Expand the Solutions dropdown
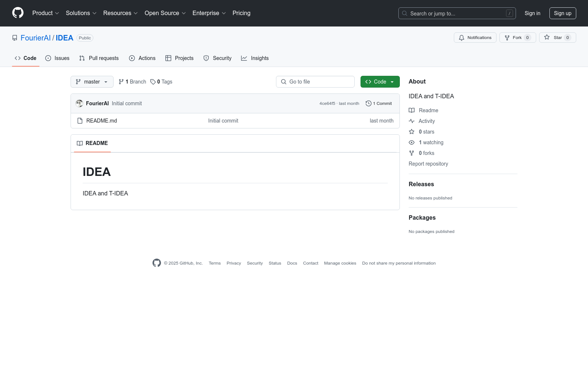The height and width of the screenshot is (368, 588). (81, 13)
